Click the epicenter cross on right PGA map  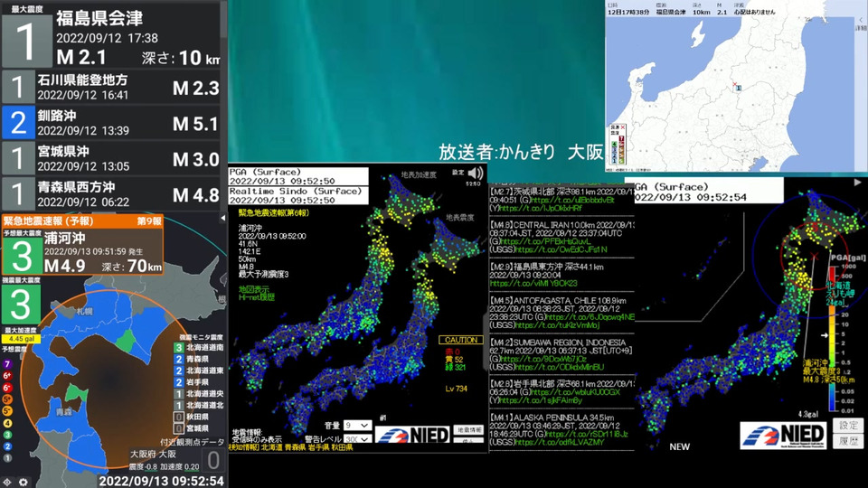tap(814, 256)
